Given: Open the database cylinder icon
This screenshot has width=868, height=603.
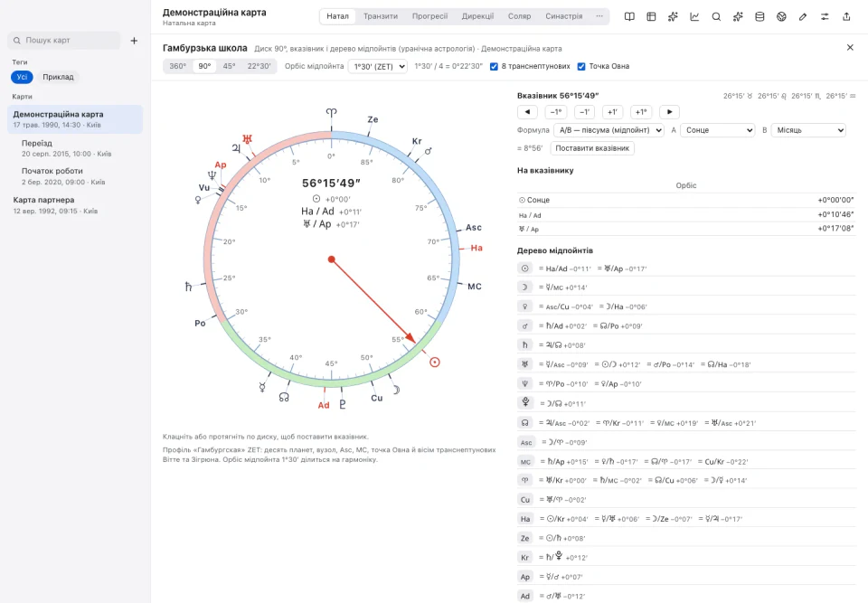Looking at the screenshot, I should point(759,16).
